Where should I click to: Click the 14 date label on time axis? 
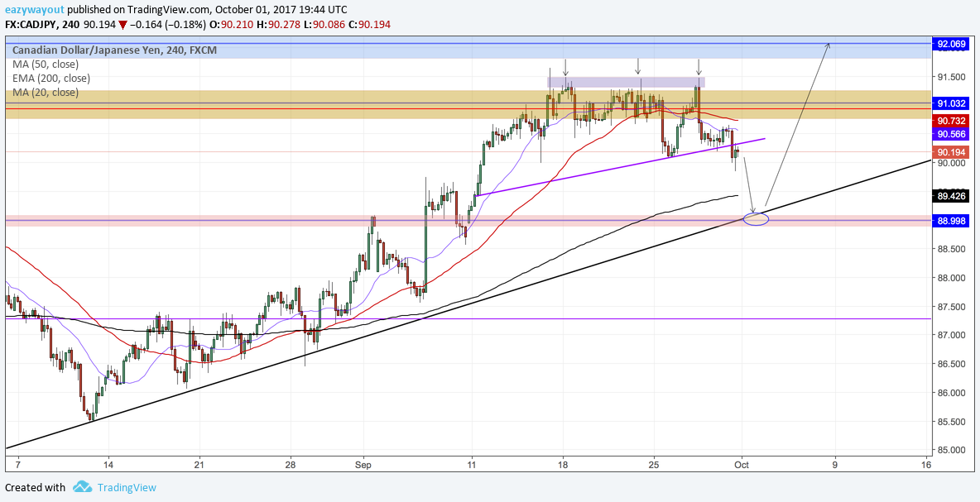coord(108,465)
